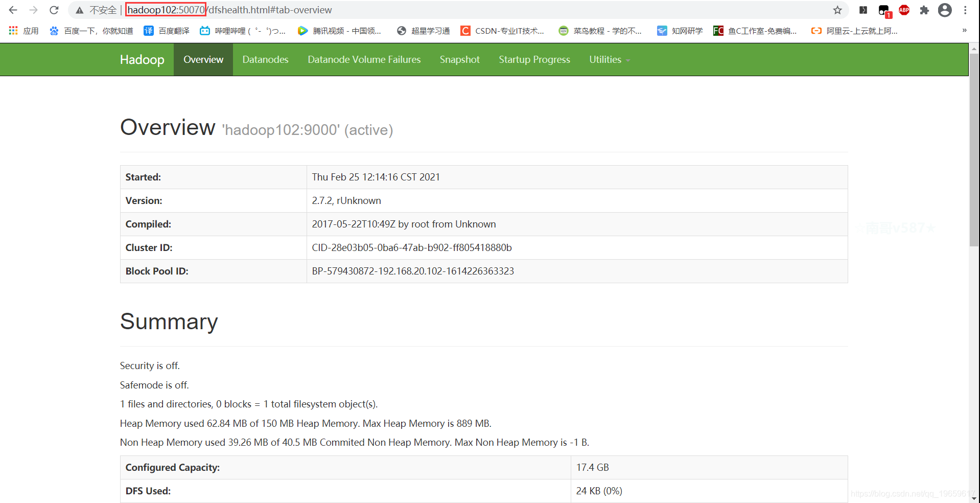Click the Block Pool ID value

[413, 271]
